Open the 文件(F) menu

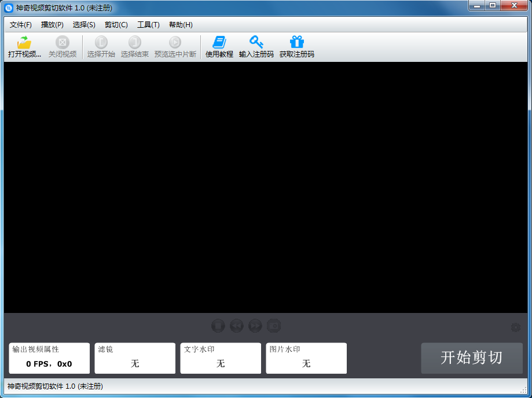(21, 25)
